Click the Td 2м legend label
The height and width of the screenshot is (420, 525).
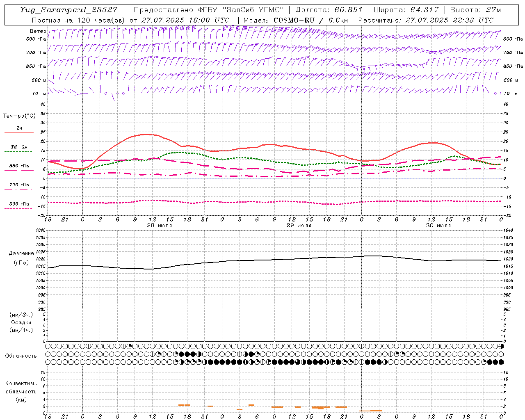coord(19,147)
